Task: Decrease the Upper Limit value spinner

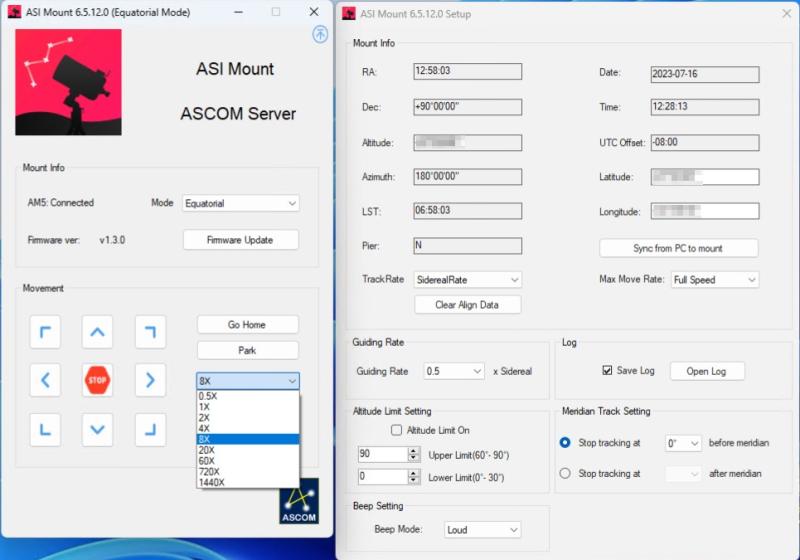Action: [x=414, y=457]
